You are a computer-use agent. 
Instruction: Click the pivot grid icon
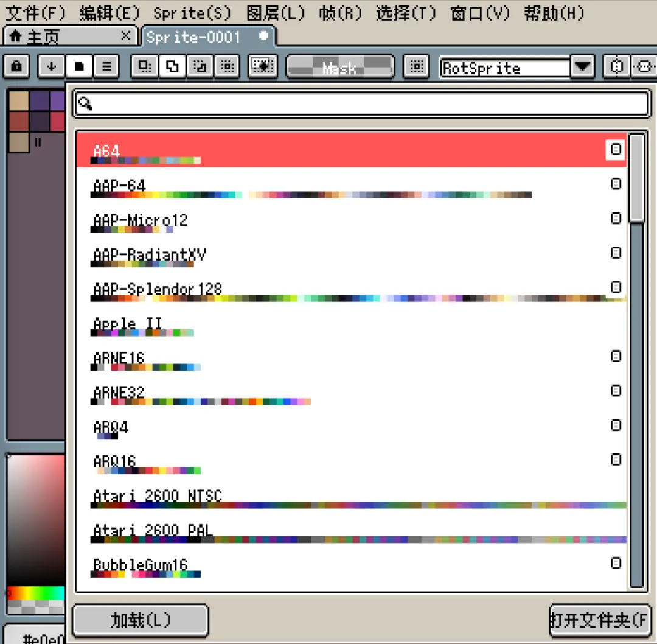tap(417, 66)
